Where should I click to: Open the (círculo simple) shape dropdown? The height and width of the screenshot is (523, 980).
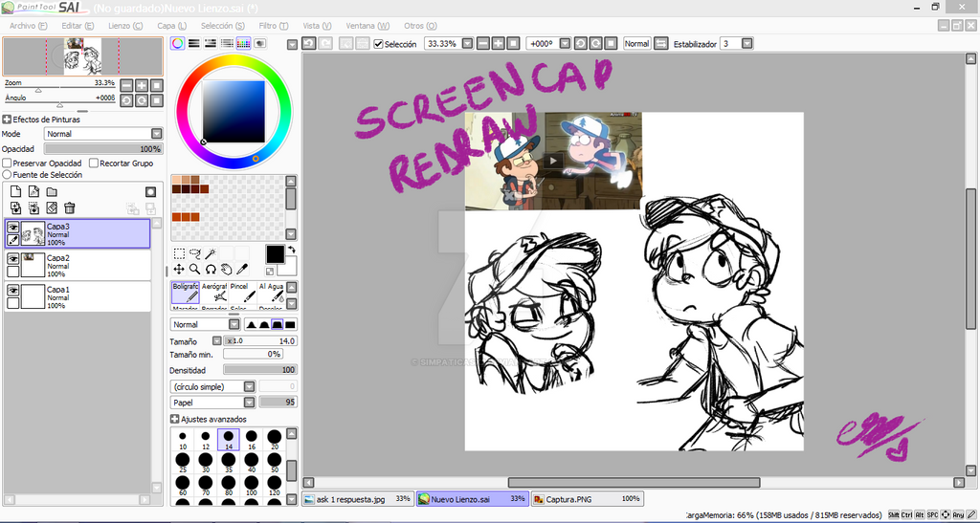[x=212, y=387]
